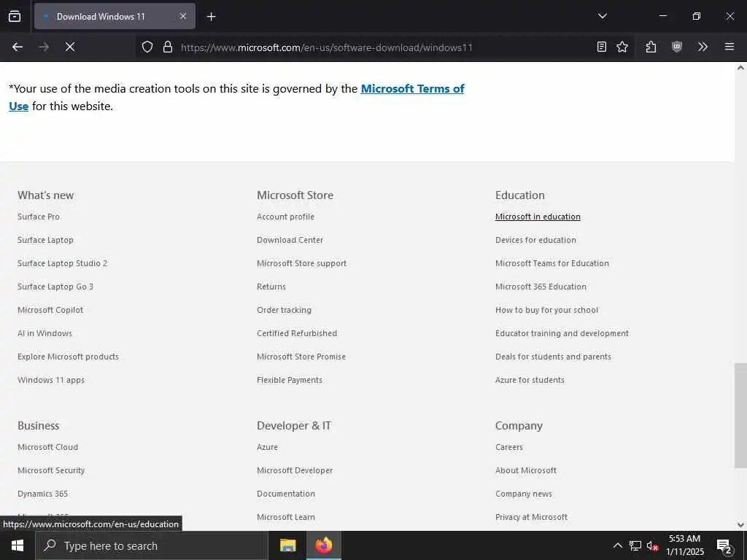
Task: Open Azure for students link
Action: coord(530,380)
